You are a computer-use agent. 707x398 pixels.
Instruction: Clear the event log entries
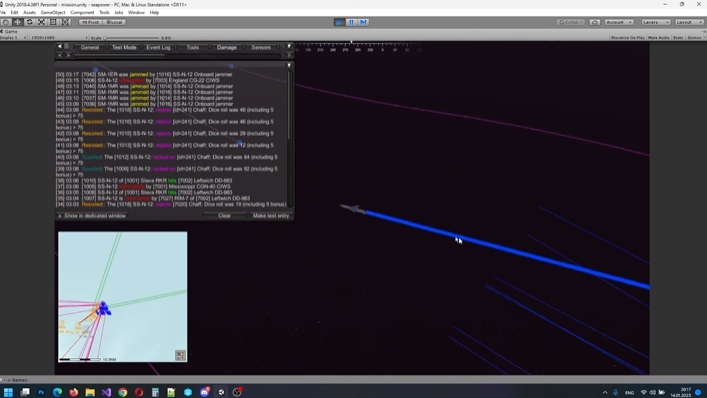[225, 216]
